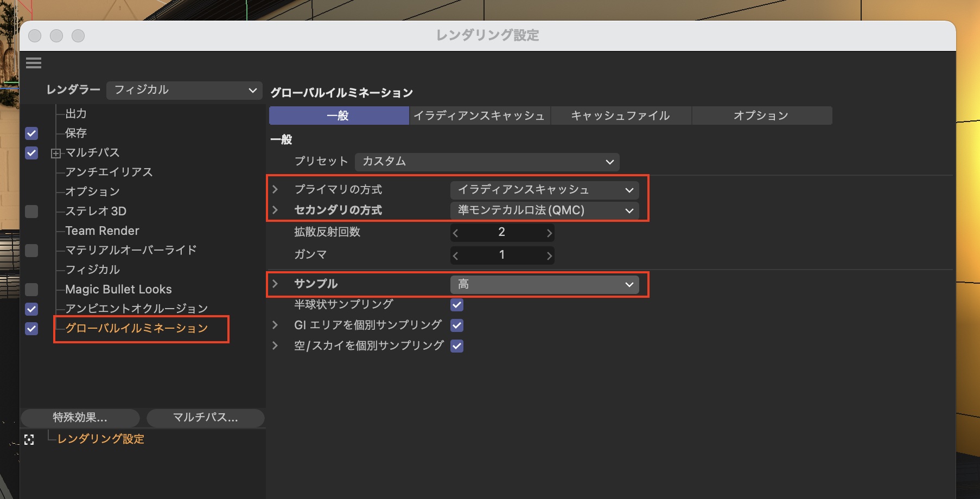Click left arrow of ガンマ stepper
Viewport: 980px width, 499px height.
456,255
